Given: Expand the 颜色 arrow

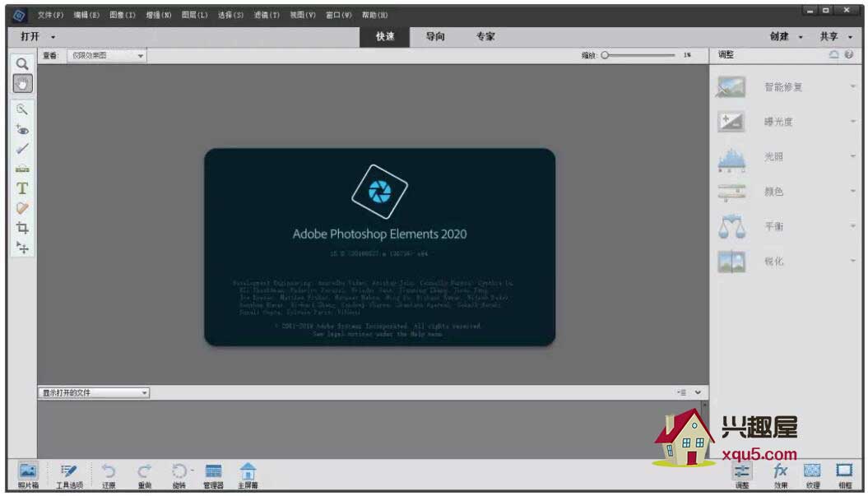Looking at the screenshot, I should 853,192.
